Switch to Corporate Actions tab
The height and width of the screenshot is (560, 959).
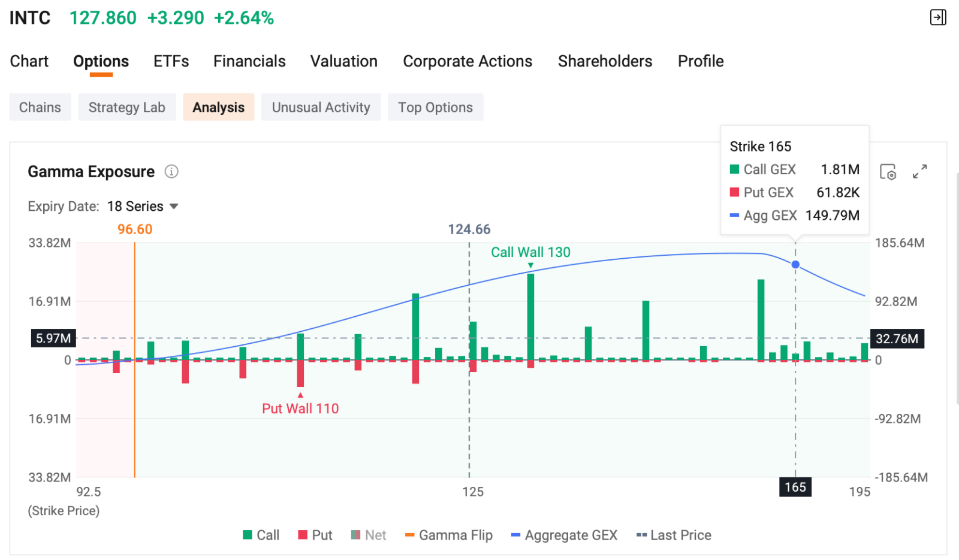coord(468,61)
